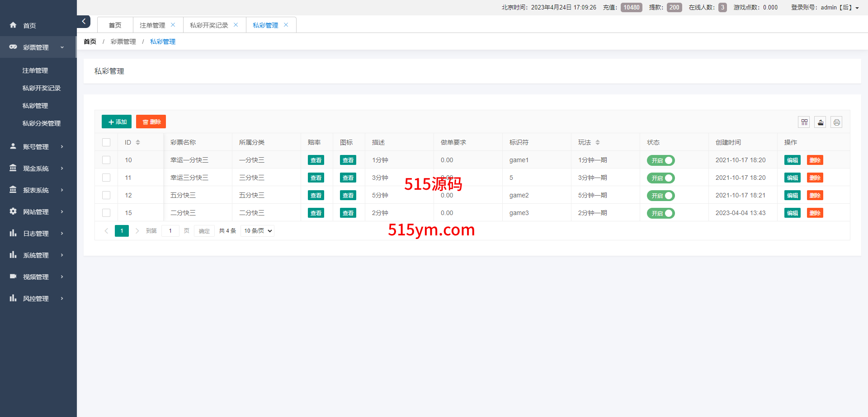The height and width of the screenshot is (417, 868).
Task: Select the checkbox for row ID 12
Action: [106, 195]
